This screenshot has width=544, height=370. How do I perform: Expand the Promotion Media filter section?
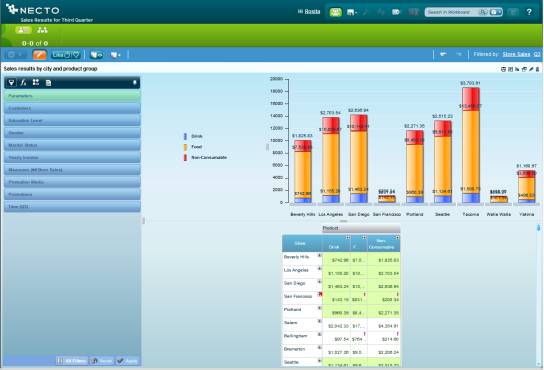point(72,182)
